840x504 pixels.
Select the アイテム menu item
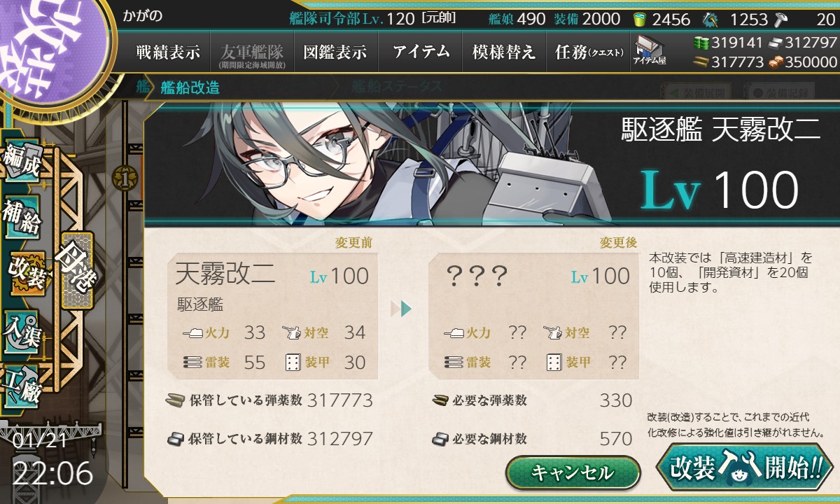pyautogui.click(x=421, y=52)
